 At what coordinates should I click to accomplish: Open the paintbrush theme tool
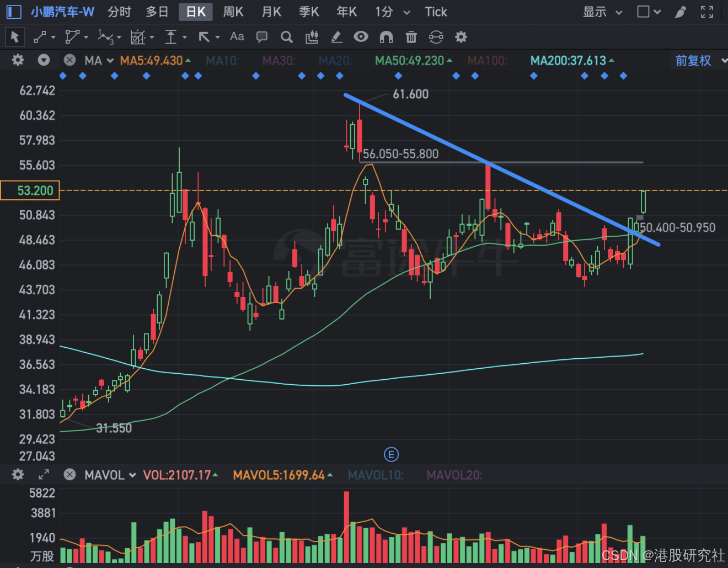tap(681, 12)
